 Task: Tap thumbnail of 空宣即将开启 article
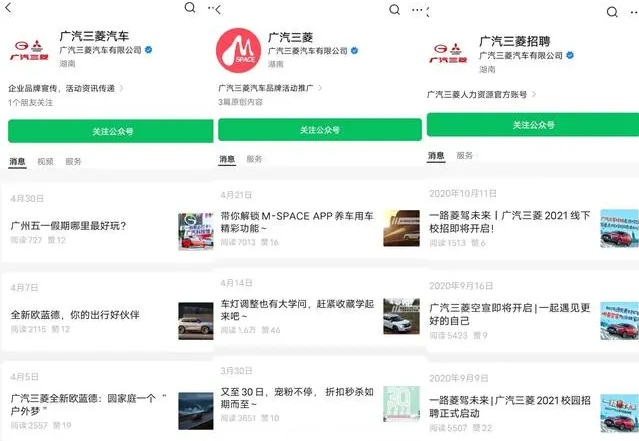click(619, 321)
